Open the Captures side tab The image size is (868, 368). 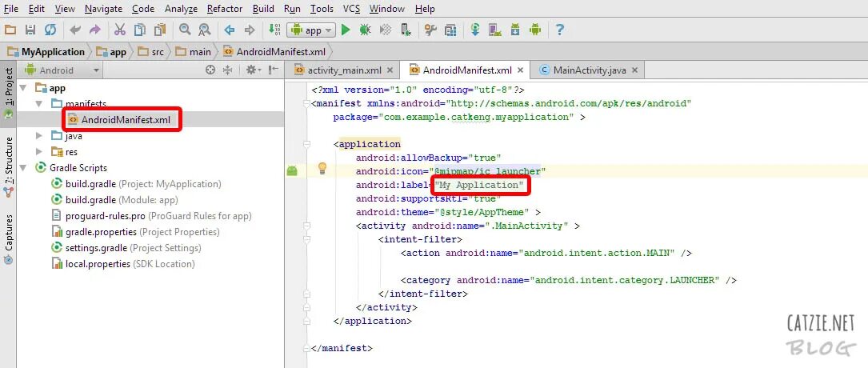coord(9,240)
